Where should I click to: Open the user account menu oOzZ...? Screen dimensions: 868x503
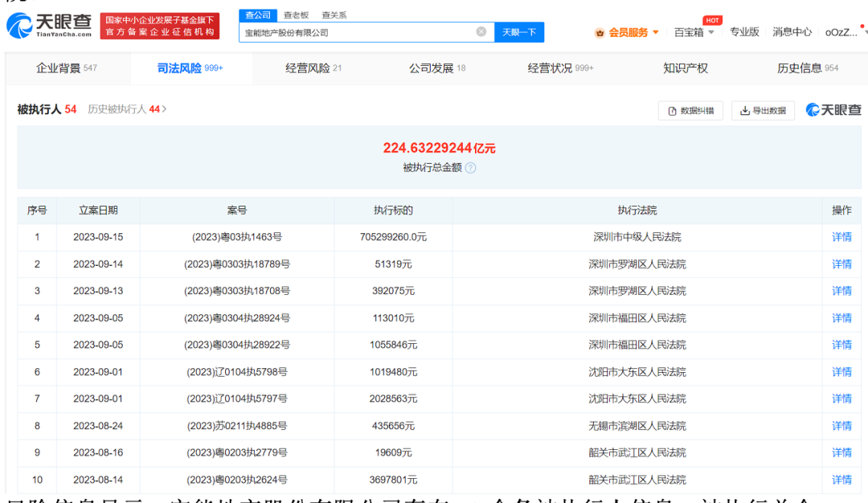tap(841, 33)
